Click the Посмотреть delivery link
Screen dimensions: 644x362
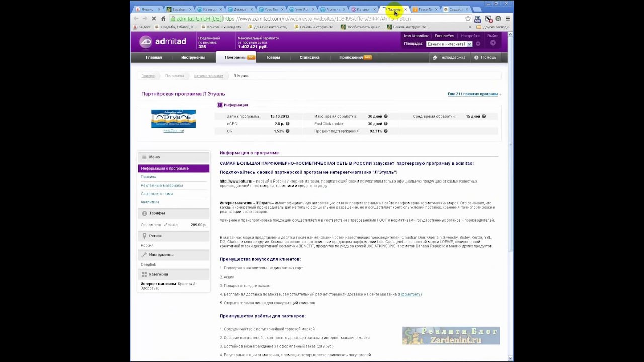coord(410,294)
